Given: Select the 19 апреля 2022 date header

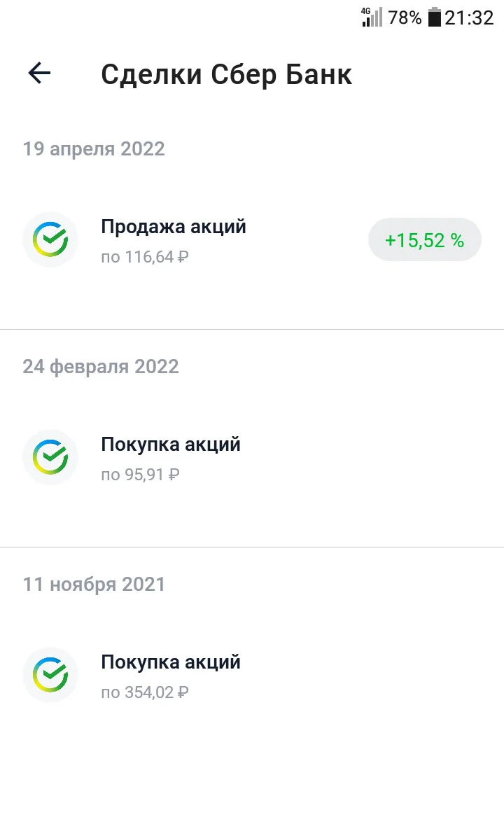Looking at the screenshot, I should point(94,149).
